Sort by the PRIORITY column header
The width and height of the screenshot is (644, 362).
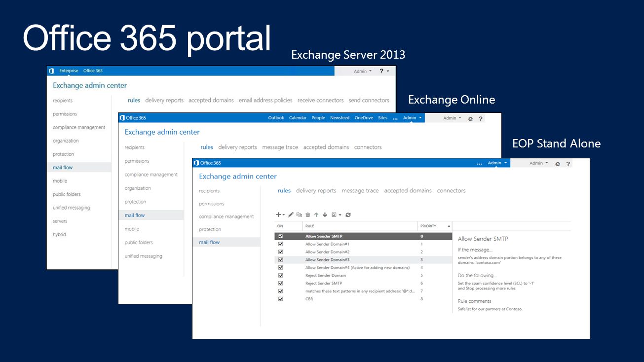[x=435, y=226]
